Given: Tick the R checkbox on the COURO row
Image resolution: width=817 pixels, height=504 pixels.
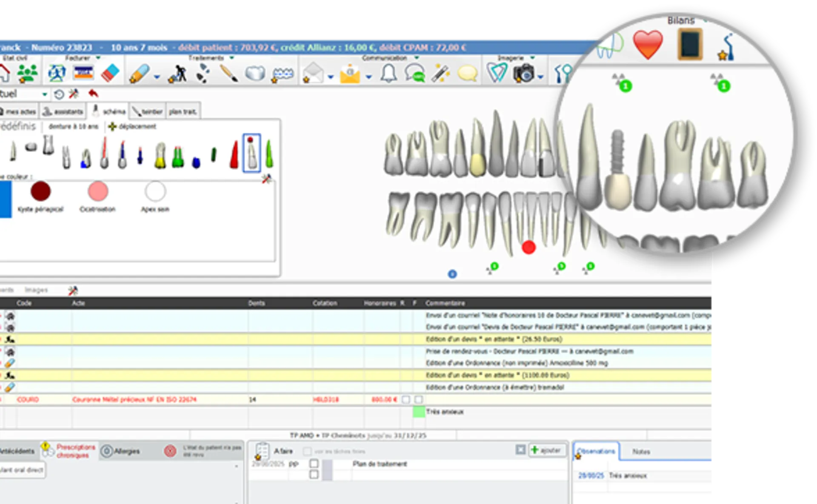Looking at the screenshot, I should pos(406,399).
